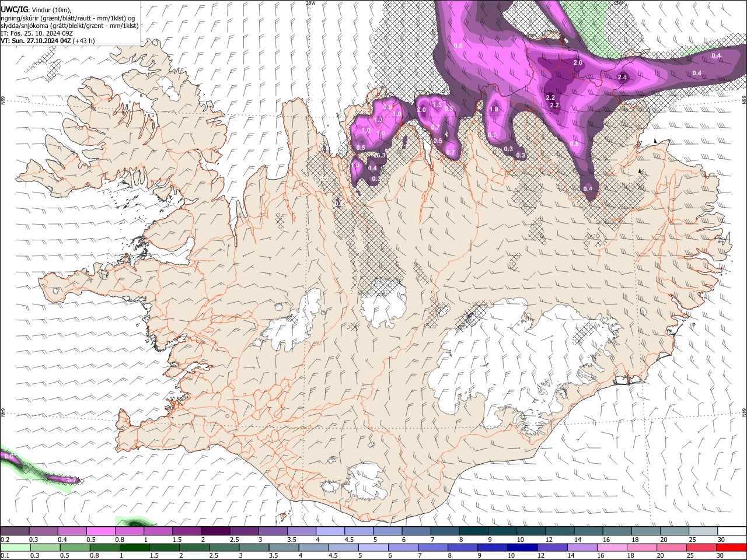Click the light violet swatch labeled 14 in the rain scale
The image size is (747, 560).
pos(582,547)
